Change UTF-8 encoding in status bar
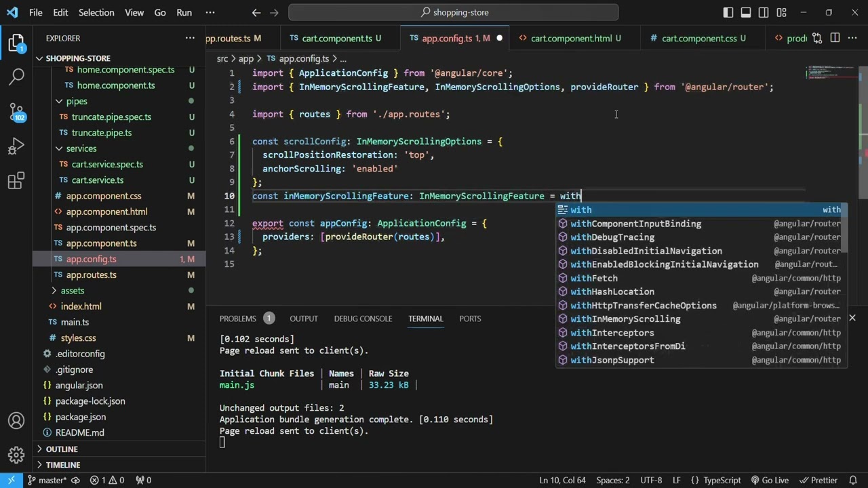Screen dimensions: 868x488 point(651,480)
